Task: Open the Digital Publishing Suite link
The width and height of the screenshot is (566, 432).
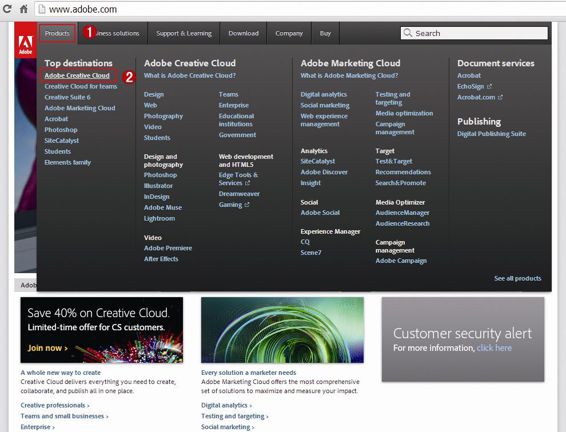Action: coord(492,134)
